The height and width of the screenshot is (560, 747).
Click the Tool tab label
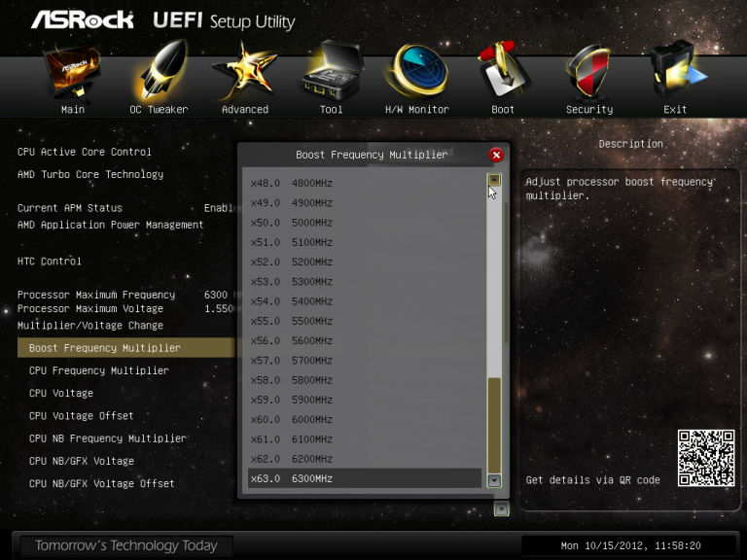331,110
